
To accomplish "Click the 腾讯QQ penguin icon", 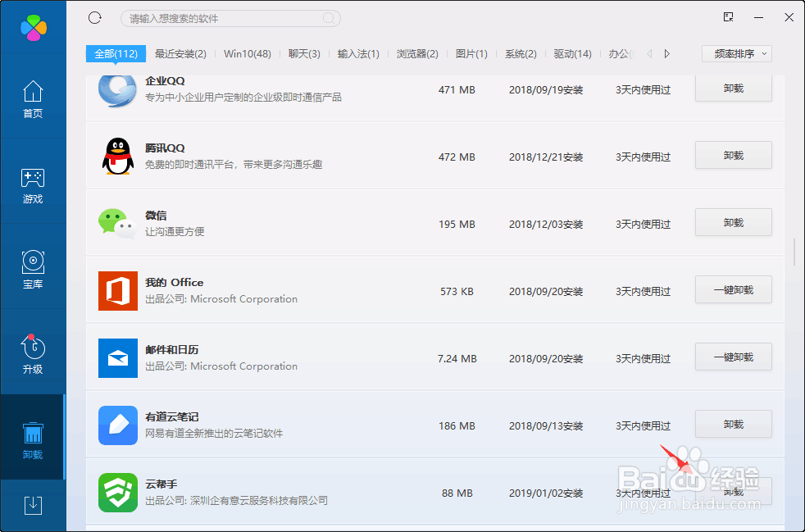I will 117,156.
